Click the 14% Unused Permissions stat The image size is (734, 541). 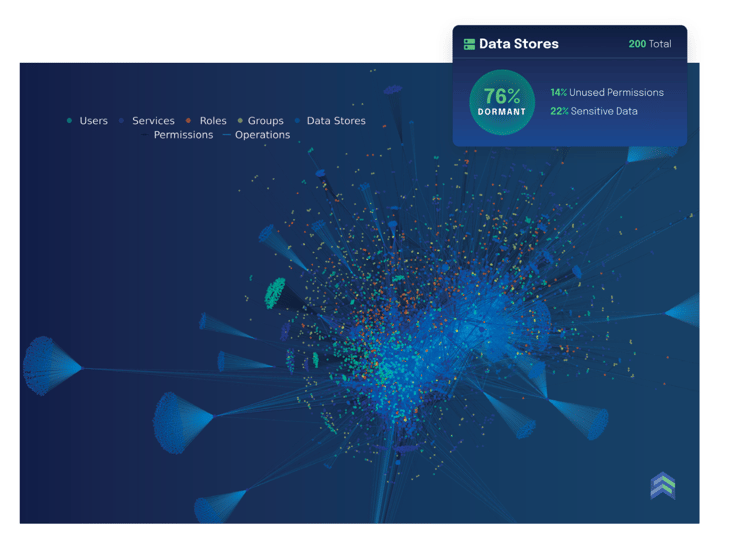[x=607, y=93]
